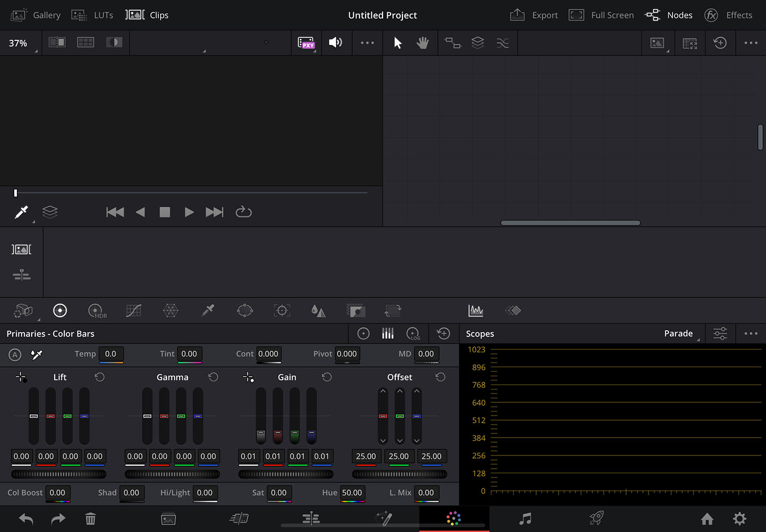The height and width of the screenshot is (532, 766).
Task: Toggle the loop playback button
Action: [x=244, y=212]
